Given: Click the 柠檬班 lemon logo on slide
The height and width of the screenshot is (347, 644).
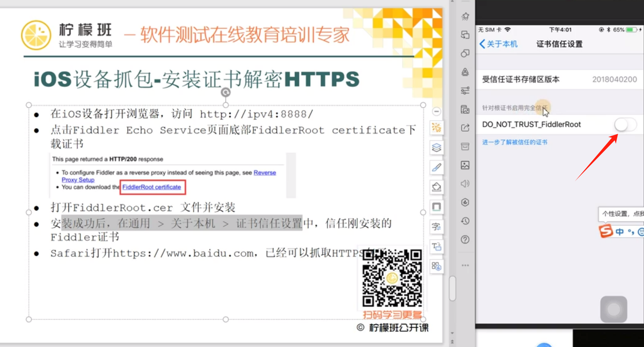Looking at the screenshot, I should (36, 35).
